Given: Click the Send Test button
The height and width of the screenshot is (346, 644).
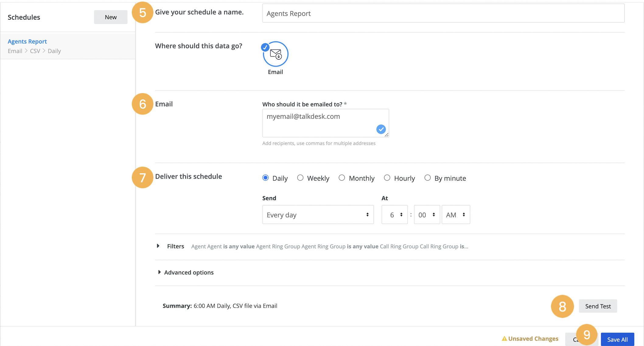Looking at the screenshot, I should tap(598, 306).
